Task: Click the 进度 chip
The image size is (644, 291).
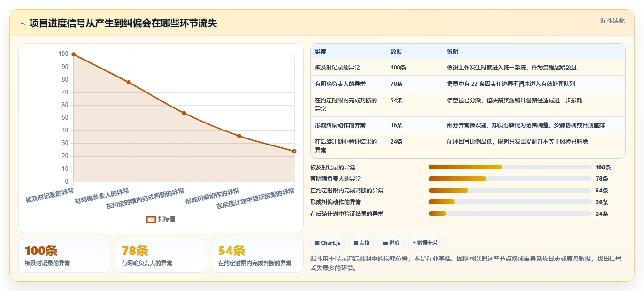Action: [391, 243]
